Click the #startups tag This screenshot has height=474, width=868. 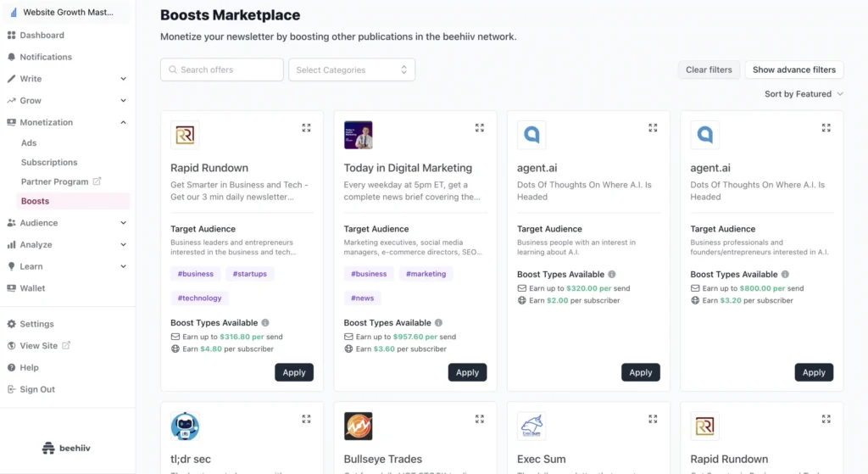pyautogui.click(x=250, y=274)
